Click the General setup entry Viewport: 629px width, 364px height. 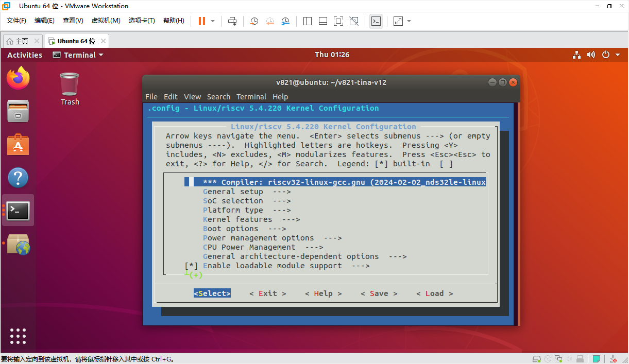point(247,192)
